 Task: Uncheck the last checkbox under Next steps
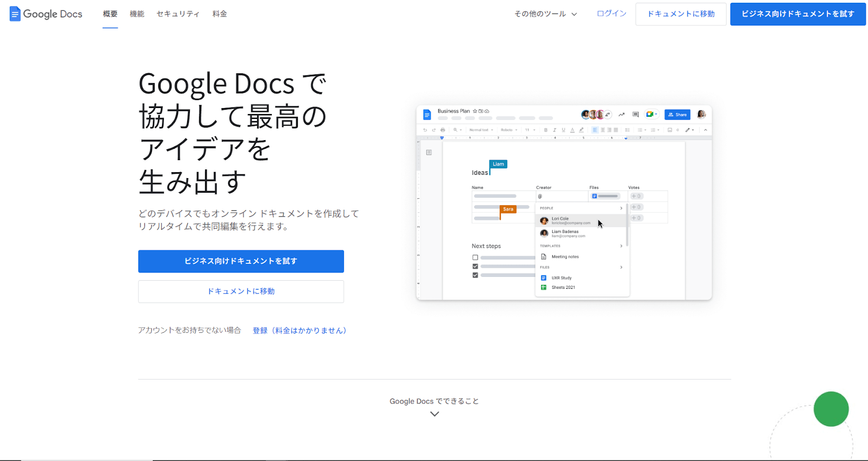tap(475, 275)
